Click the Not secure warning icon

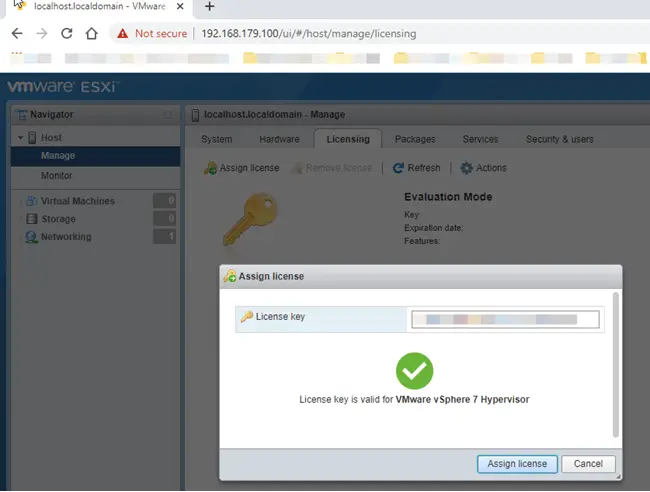tap(122, 34)
